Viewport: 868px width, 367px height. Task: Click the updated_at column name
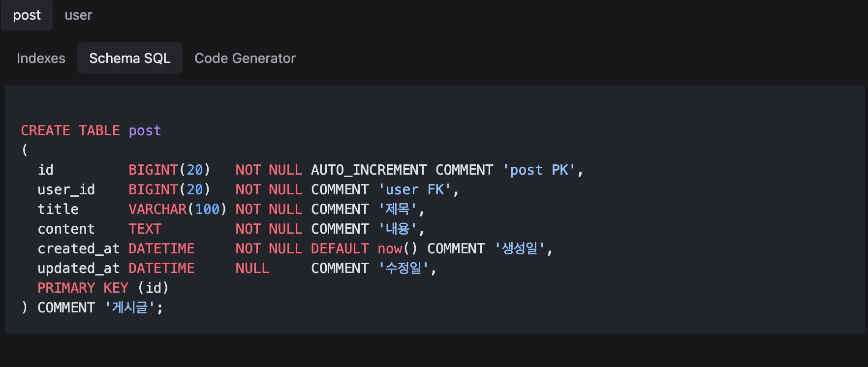78,268
